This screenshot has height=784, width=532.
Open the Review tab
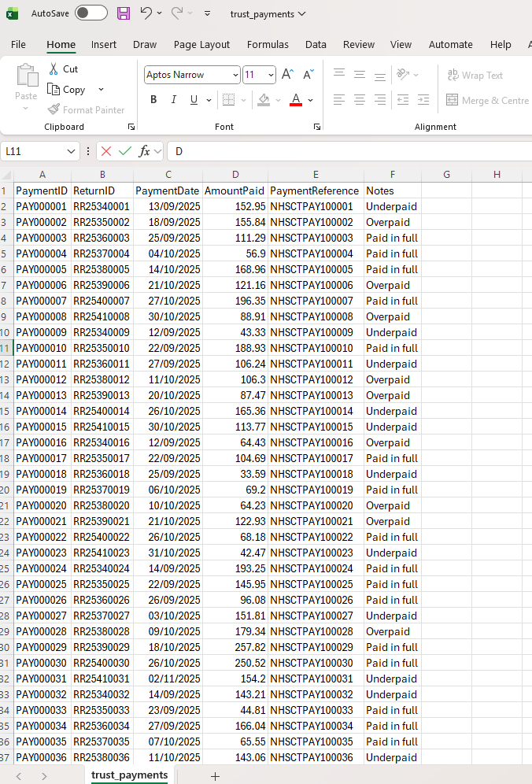tap(359, 45)
